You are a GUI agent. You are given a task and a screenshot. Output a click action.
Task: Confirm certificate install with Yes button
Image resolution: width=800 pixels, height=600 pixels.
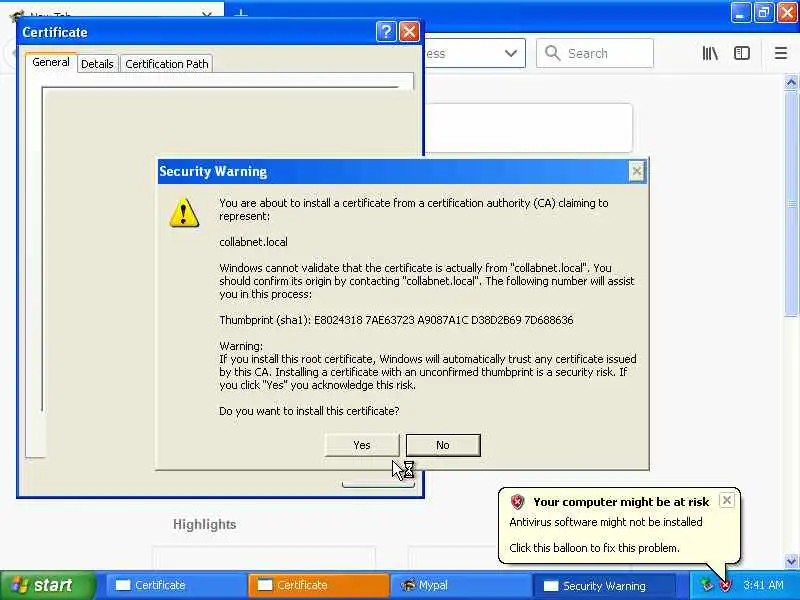(362, 445)
